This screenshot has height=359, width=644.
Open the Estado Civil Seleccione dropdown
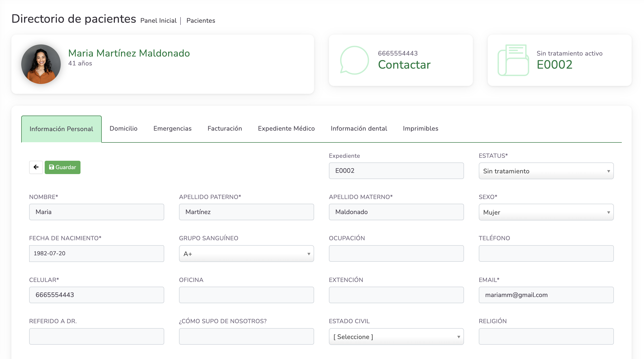click(396, 337)
